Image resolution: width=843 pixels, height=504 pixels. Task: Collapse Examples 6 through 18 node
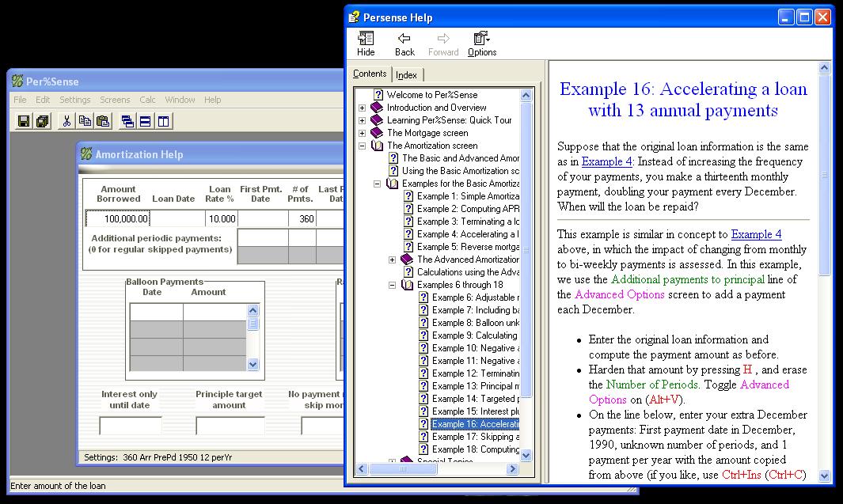click(x=393, y=285)
